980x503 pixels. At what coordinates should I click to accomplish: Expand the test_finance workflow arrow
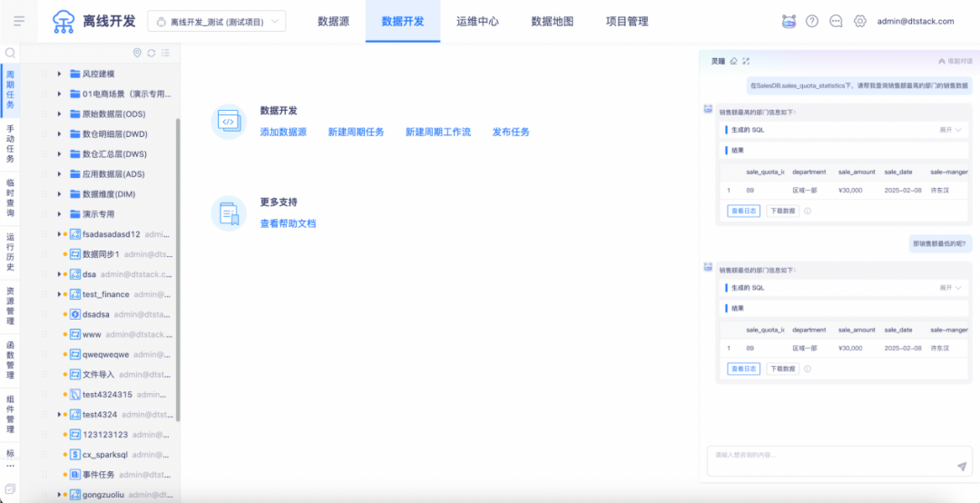coord(59,294)
